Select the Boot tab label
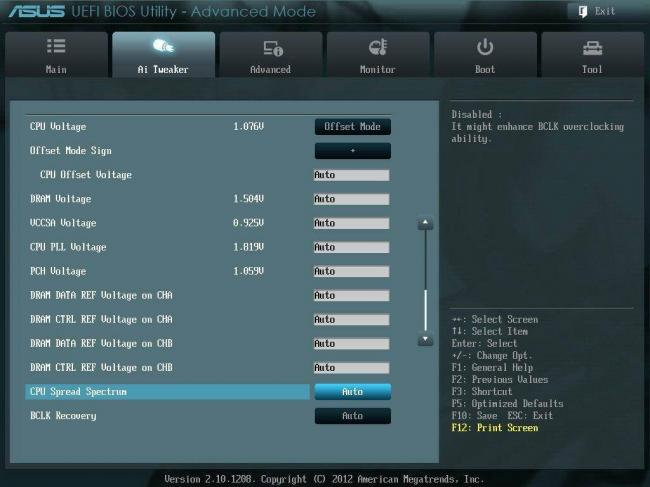The width and height of the screenshot is (650, 487). [x=485, y=70]
